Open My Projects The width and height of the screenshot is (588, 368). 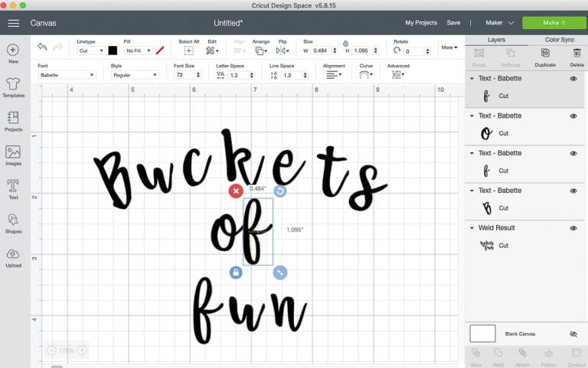tap(421, 23)
